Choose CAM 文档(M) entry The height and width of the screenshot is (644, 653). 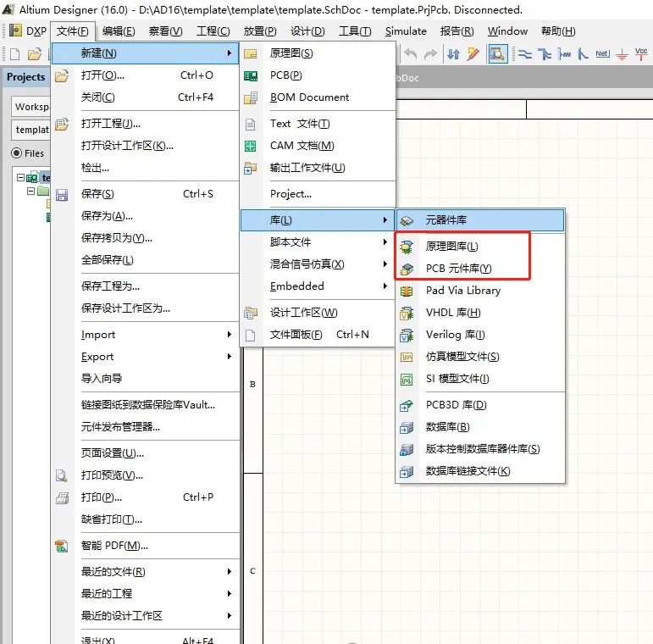318,146
